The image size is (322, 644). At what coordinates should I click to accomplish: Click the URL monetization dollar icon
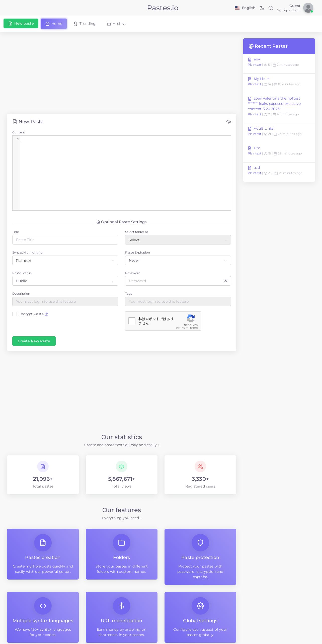point(122,606)
